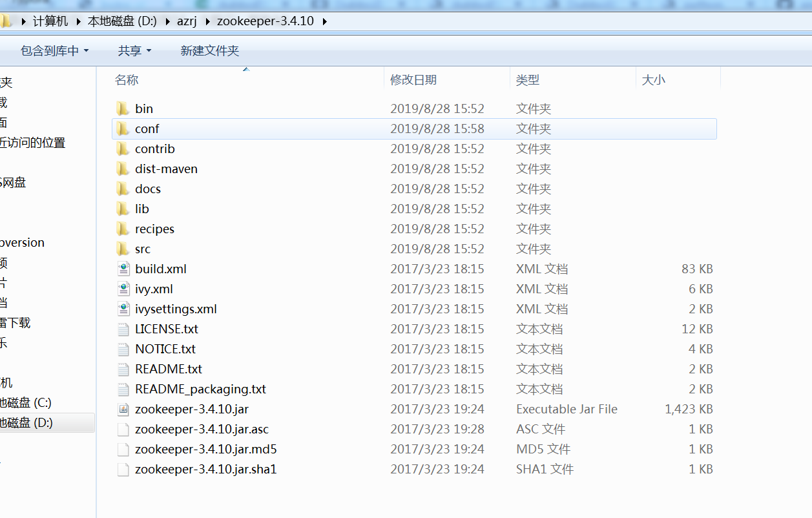The height and width of the screenshot is (518, 812).
Task: Click the build.xml file icon
Action: 123,269
